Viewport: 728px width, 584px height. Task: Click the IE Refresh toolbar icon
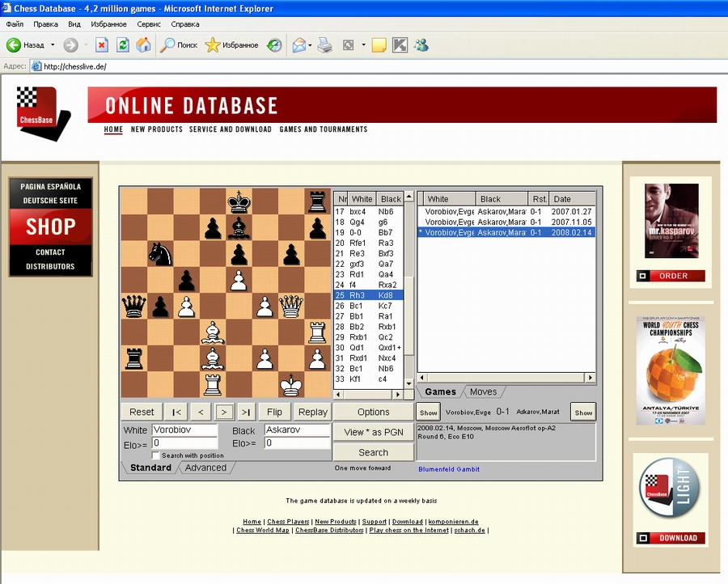pos(123,45)
